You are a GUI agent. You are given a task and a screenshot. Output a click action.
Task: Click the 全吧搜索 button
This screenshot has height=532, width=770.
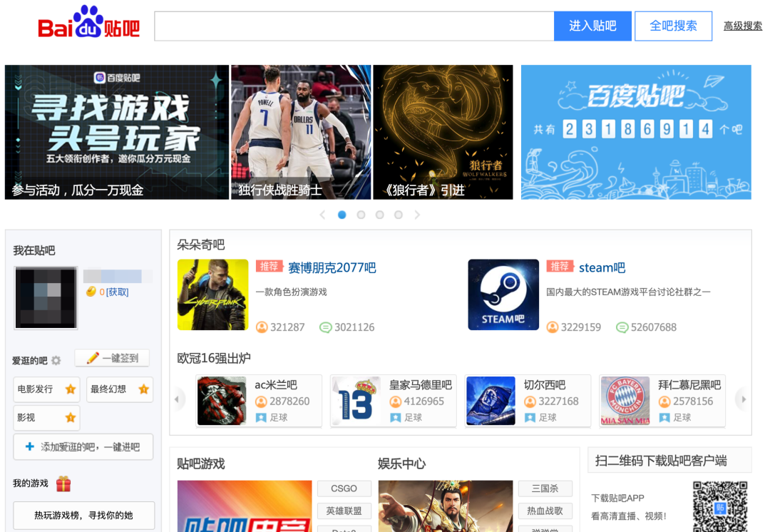pos(673,26)
